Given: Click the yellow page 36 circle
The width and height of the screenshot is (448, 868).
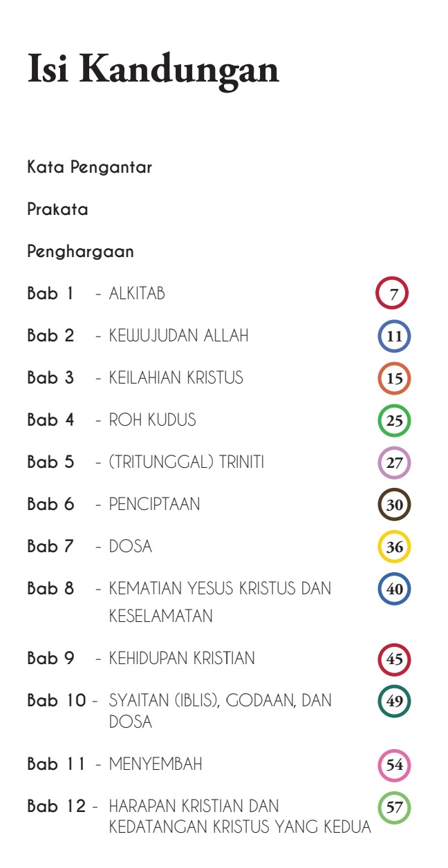Looking at the screenshot, I should pos(394,547).
